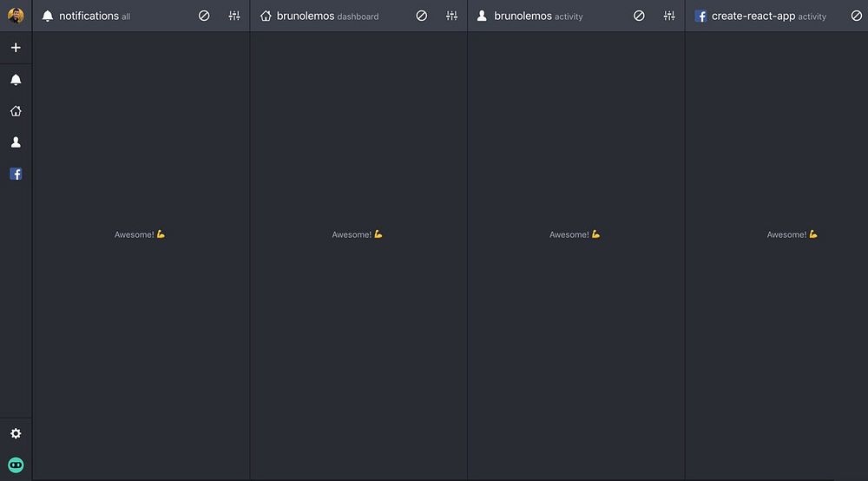The width and height of the screenshot is (868, 481).
Task: Select the 'create-react-app' column title
Action: click(753, 16)
